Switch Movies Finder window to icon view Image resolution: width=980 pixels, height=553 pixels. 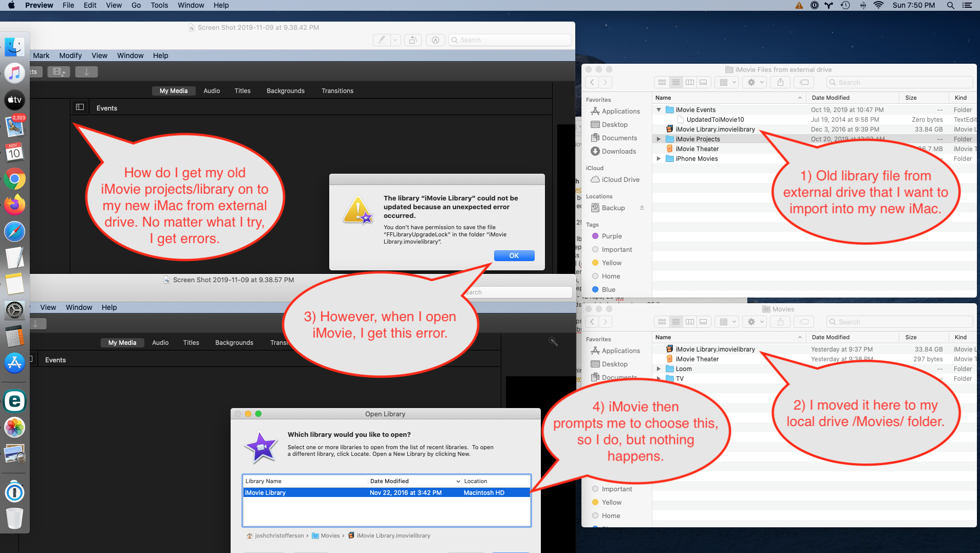[662, 322]
